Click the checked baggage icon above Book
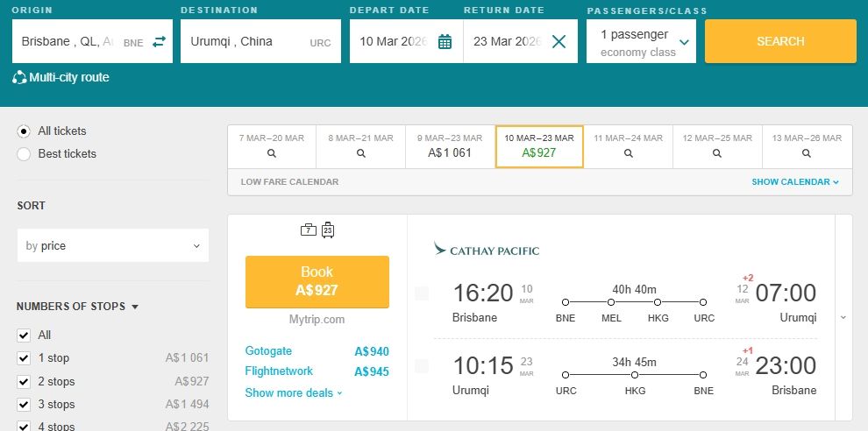 tap(328, 230)
